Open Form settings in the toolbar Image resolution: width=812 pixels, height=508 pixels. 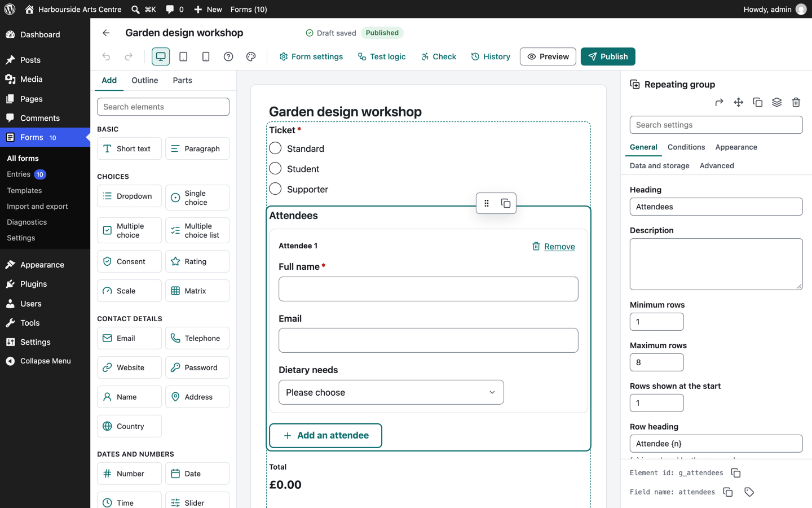click(311, 56)
